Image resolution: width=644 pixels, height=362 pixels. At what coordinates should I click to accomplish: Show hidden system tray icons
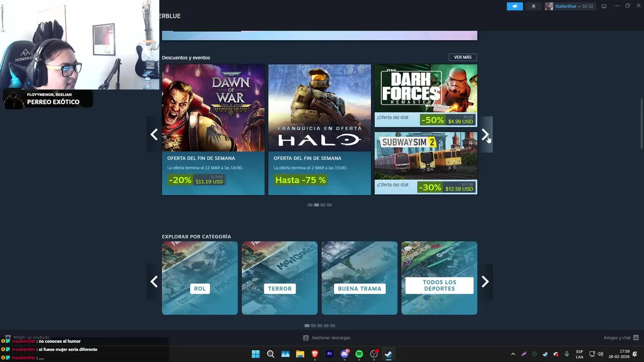pos(513,354)
